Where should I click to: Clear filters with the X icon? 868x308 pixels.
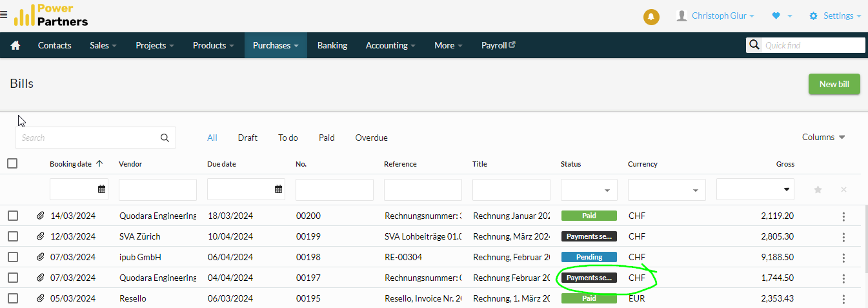point(843,190)
